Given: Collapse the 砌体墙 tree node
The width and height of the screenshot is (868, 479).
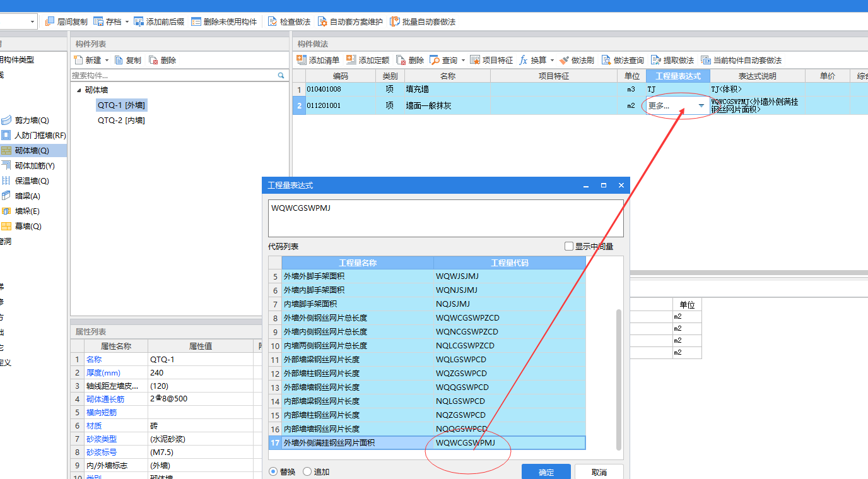Looking at the screenshot, I should (79, 90).
